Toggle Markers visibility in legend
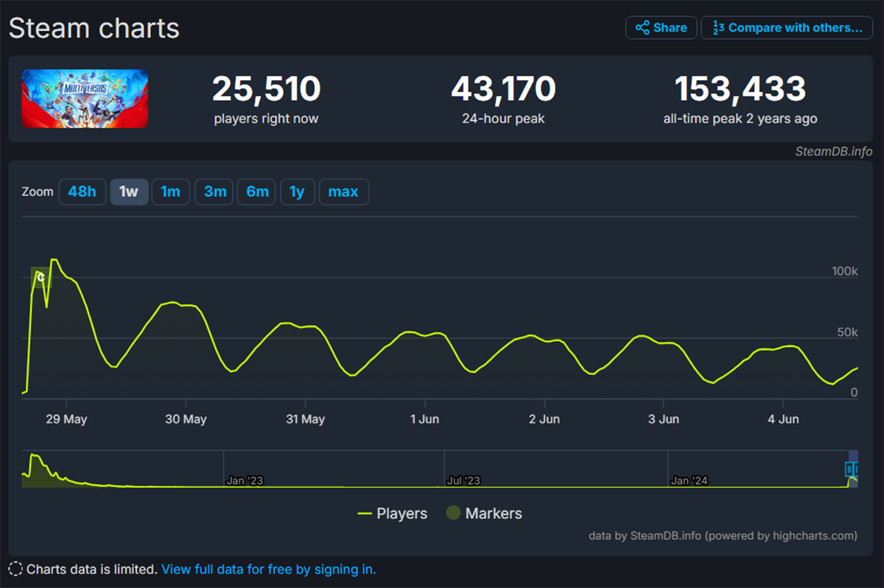 click(484, 514)
